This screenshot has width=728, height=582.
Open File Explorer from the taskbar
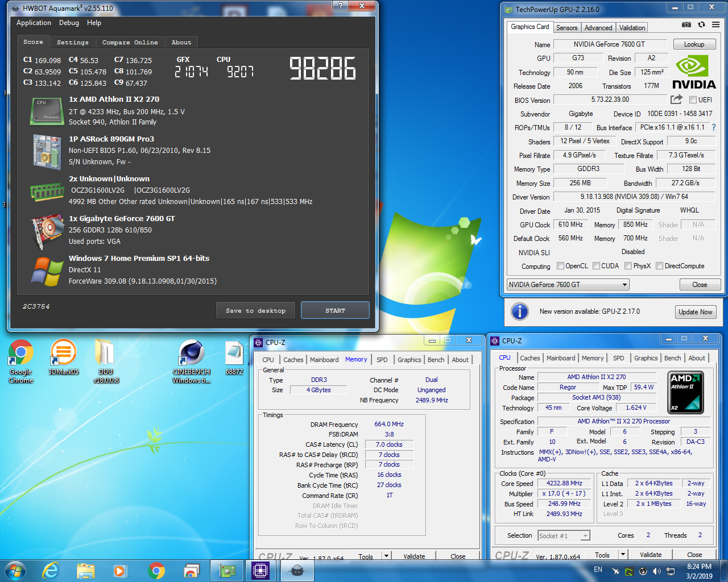[x=86, y=571]
